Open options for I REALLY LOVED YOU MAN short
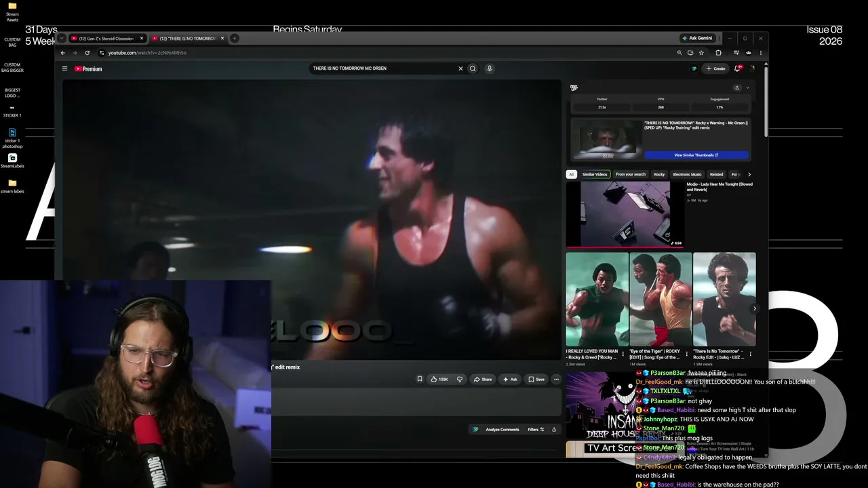 pyautogui.click(x=623, y=354)
